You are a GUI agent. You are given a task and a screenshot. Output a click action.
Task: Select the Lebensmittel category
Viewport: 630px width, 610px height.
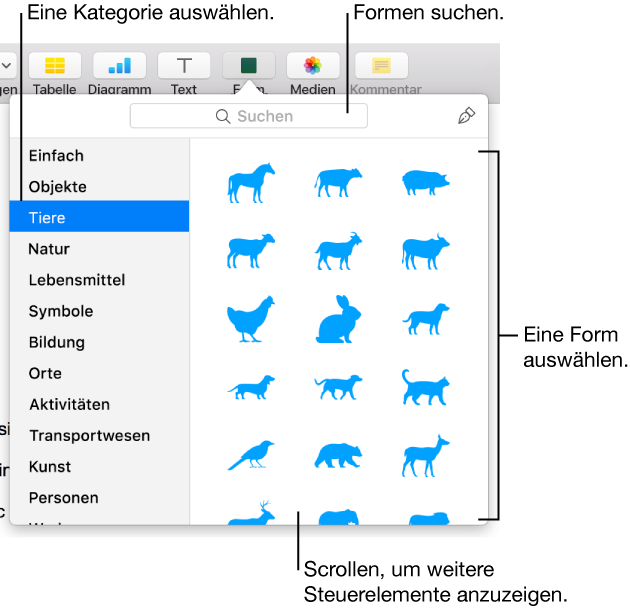click(x=99, y=280)
